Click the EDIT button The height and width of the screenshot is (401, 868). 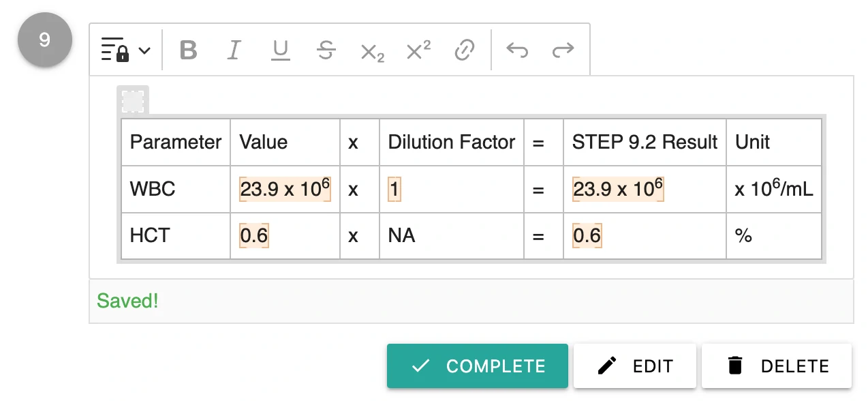[x=635, y=366]
